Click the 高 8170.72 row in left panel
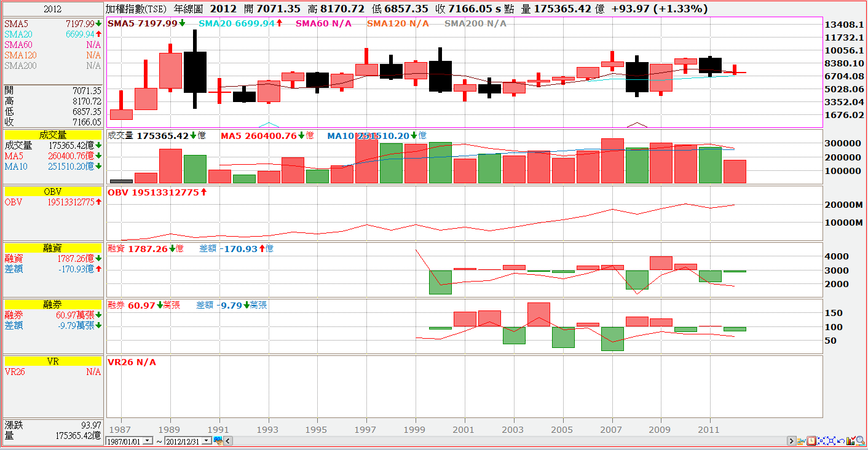Viewport: 868px width, 450px height. click(x=53, y=101)
